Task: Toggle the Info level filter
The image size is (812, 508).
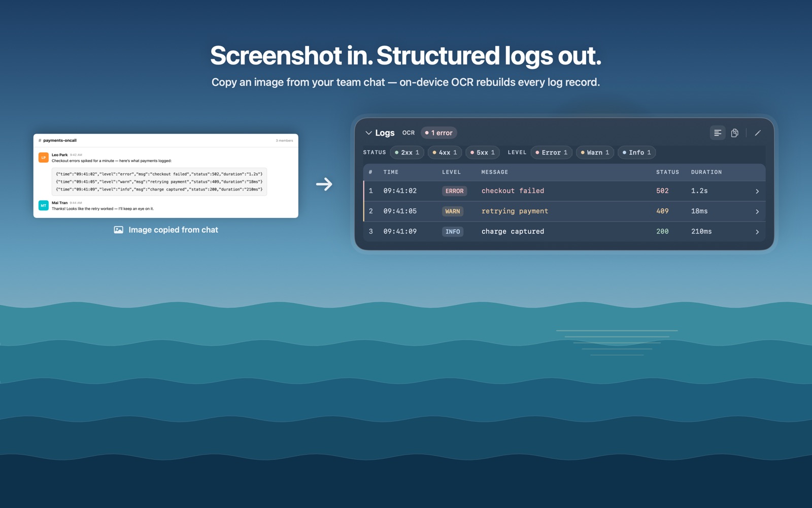Action: point(636,152)
